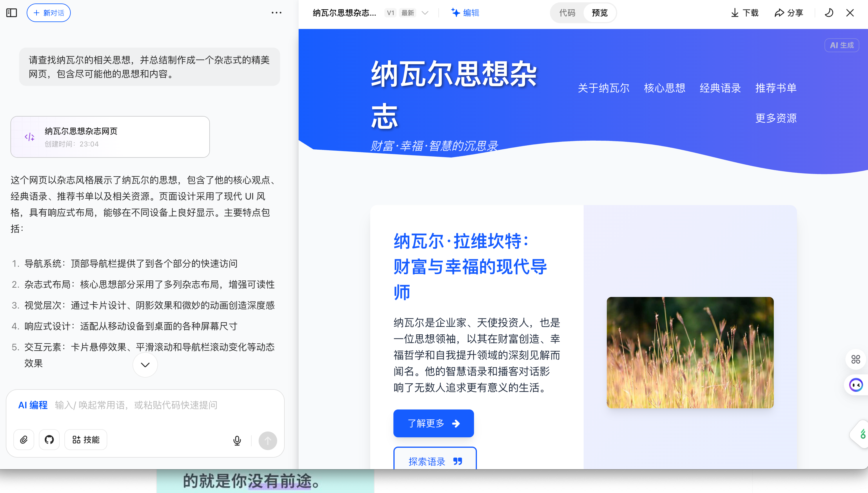The image size is (868, 493).
Task: Click the 了解更多 button
Action: (x=433, y=423)
